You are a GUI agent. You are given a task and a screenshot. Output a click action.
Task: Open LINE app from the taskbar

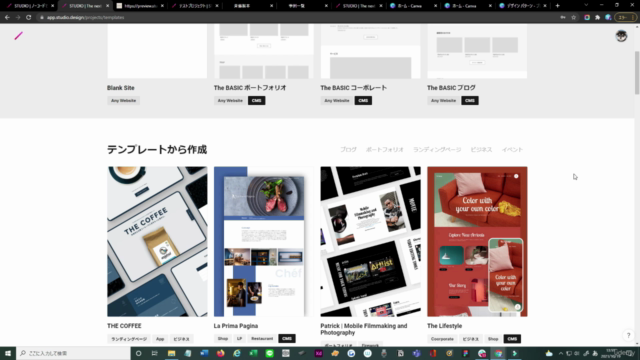click(x=269, y=353)
